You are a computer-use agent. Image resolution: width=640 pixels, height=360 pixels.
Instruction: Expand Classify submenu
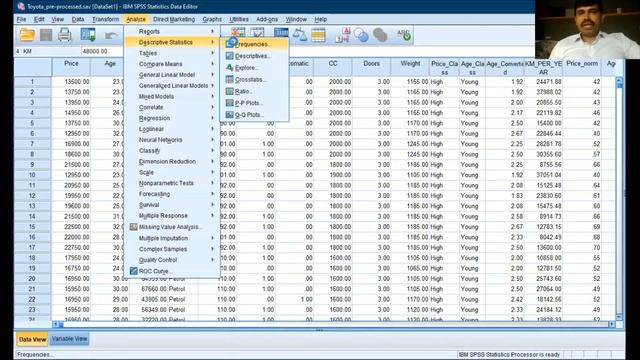coord(172,151)
